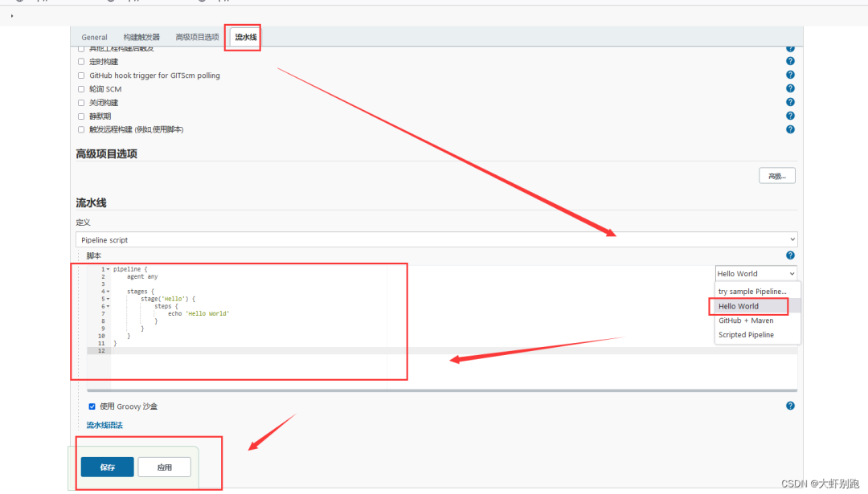This screenshot has height=494, width=868.
Task: Open the 流水线语法 link
Action: point(104,425)
